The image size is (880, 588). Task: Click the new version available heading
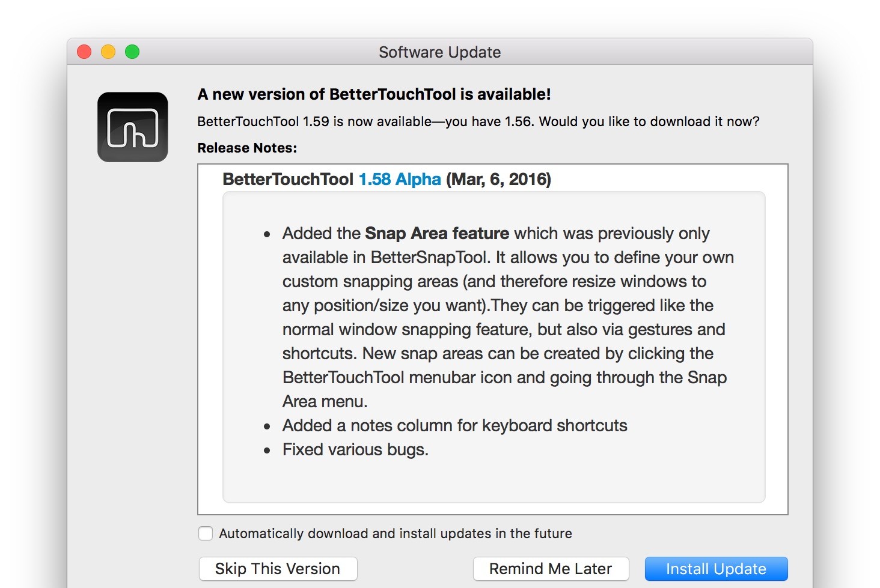(374, 94)
